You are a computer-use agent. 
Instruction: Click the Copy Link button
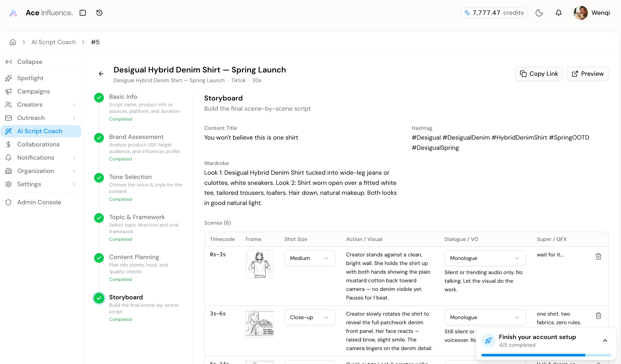pos(539,74)
